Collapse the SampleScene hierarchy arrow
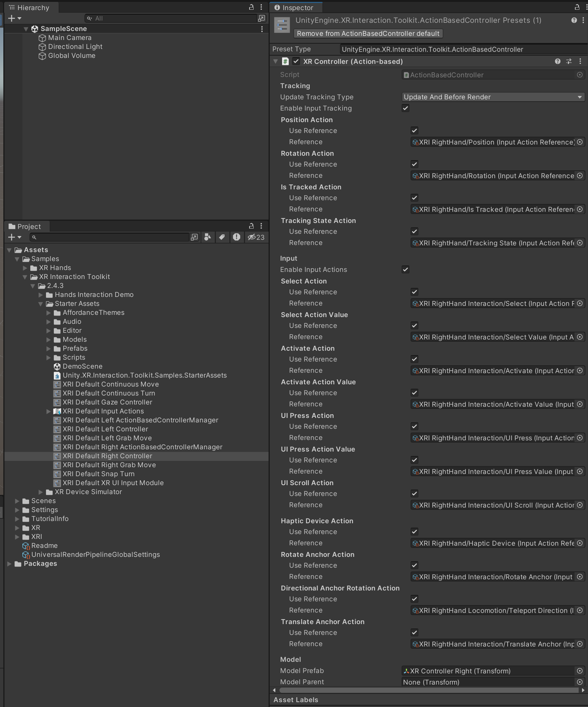 (x=26, y=29)
